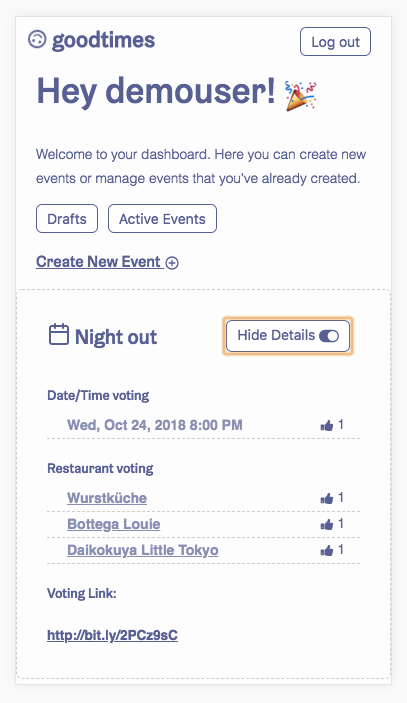This screenshot has height=703, width=407.
Task: Switch to the Active Events tab
Action: tap(162, 219)
